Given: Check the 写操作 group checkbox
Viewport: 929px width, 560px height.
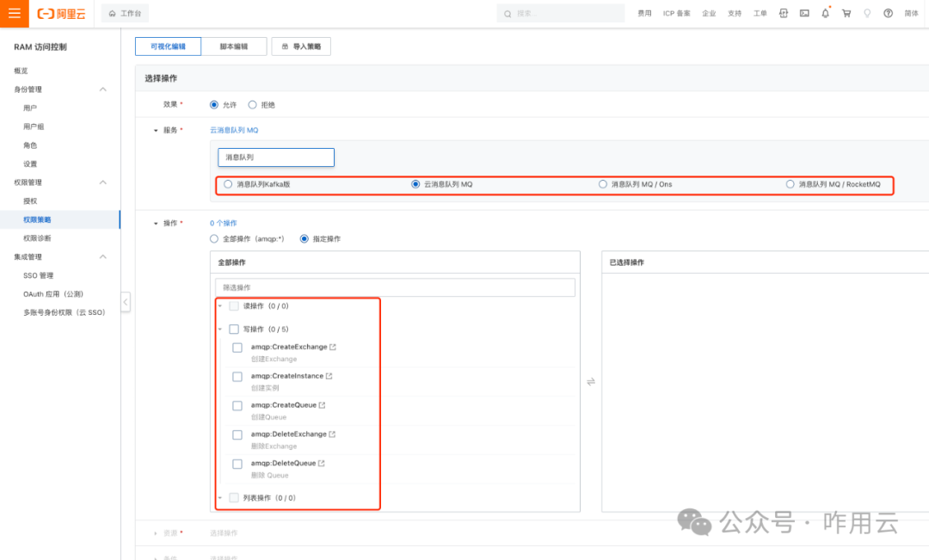Looking at the screenshot, I should 234,329.
